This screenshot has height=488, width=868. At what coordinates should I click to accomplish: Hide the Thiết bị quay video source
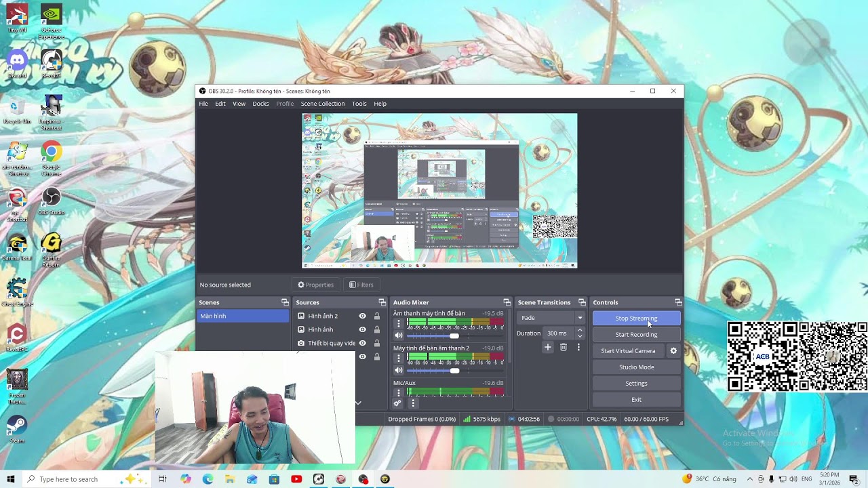coord(362,343)
